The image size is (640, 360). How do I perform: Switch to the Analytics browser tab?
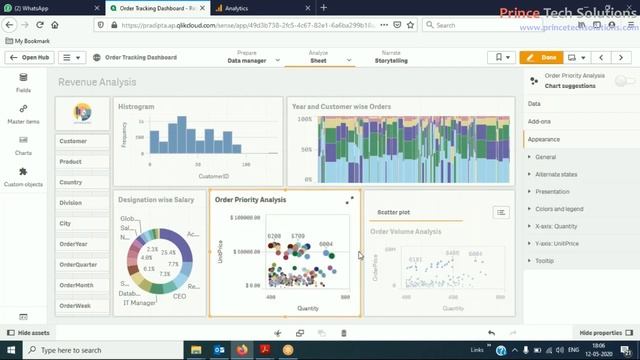[262, 8]
